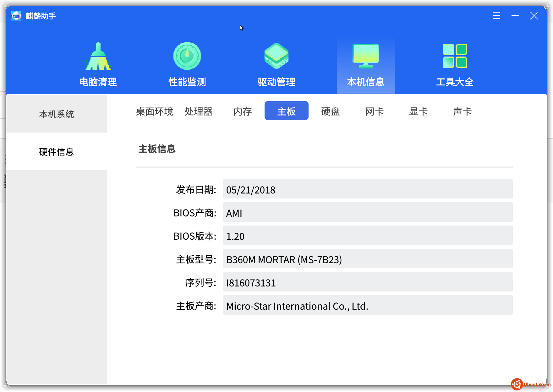Click the BIOS版本 field 1.20
553x392 pixels.
pyautogui.click(x=368, y=235)
